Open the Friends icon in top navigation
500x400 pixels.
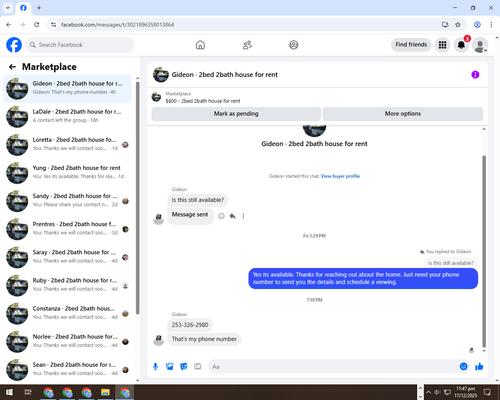[x=247, y=45]
